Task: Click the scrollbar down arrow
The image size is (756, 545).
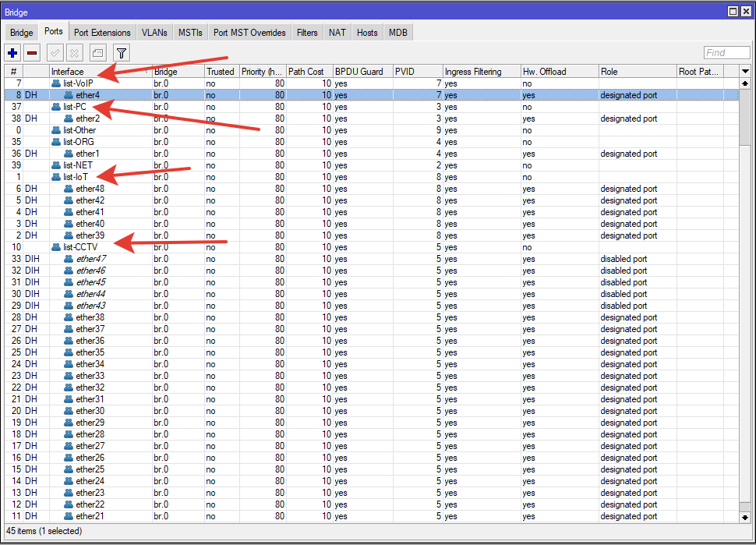Action: tap(745, 517)
